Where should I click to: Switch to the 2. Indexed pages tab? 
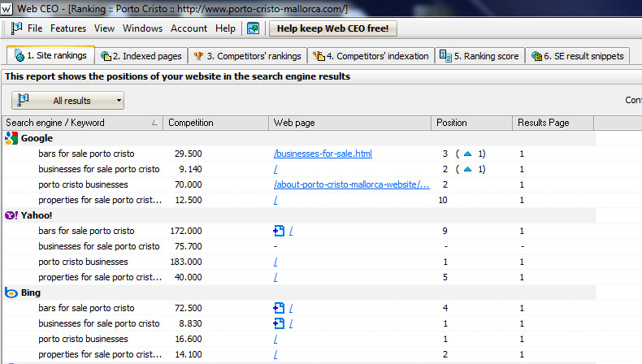tap(141, 56)
